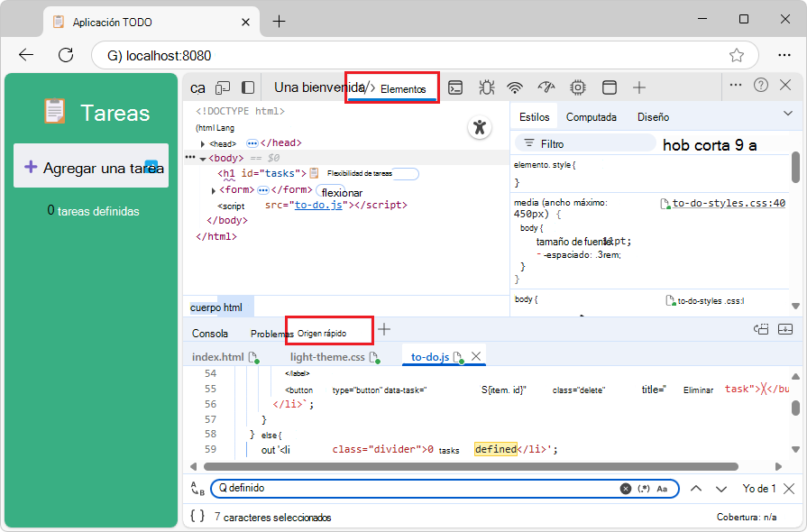The height and width of the screenshot is (532, 807).
Task: Click the accessibility badge in the DOM tree
Action: (480, 128)
